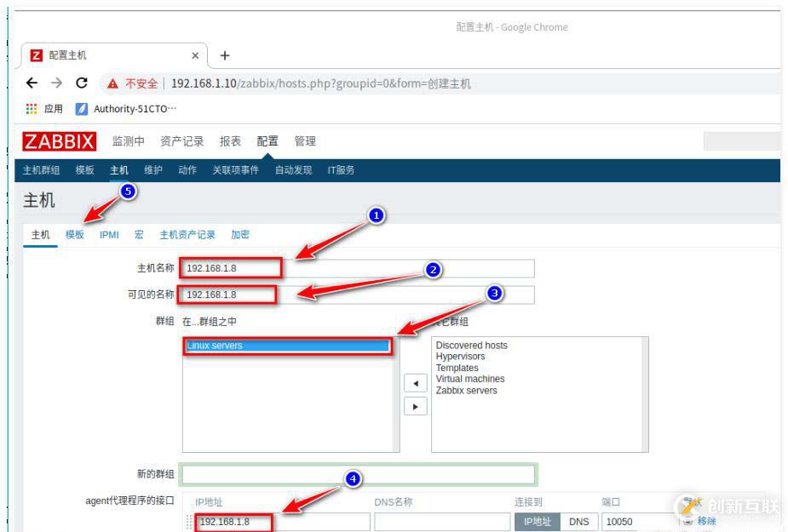Select Discovered hosts in other groups

point(471,345)
